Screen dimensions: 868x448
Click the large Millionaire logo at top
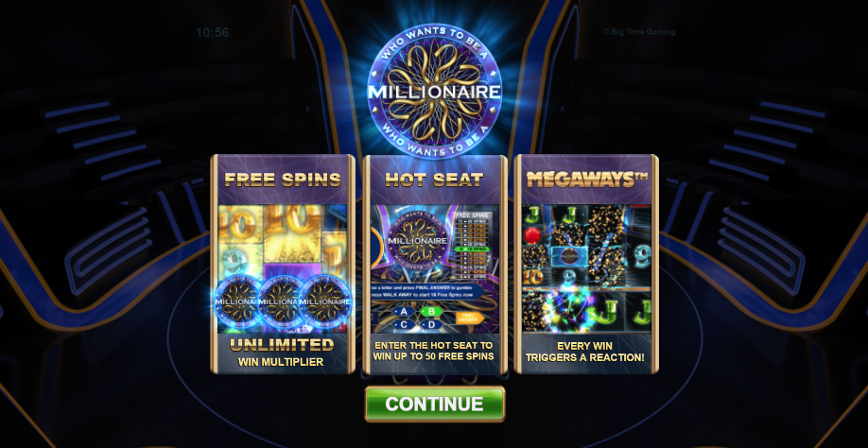pos(435,92)
